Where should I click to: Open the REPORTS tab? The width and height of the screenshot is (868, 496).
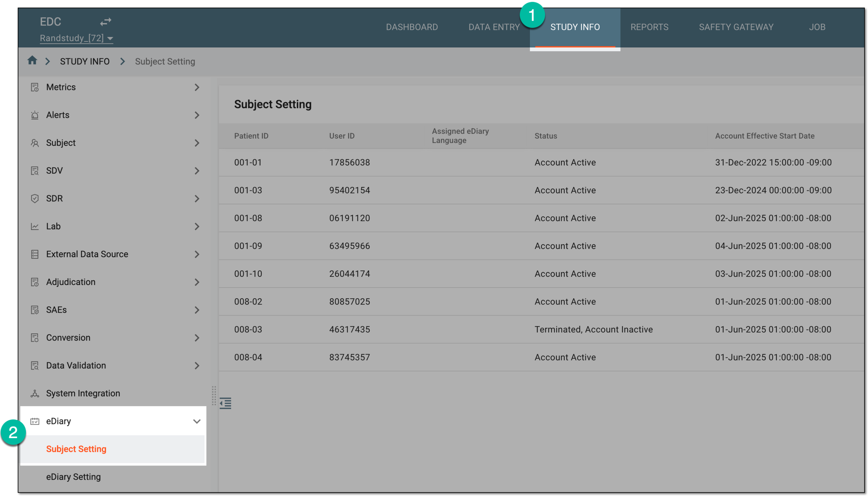(649, 27)
